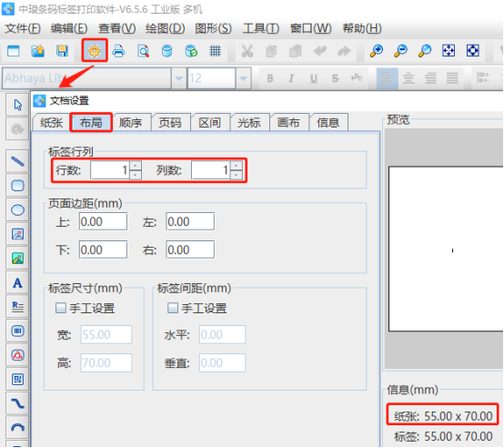
Task: Click the zoom in icon
Action: click(x=377, y=51)
